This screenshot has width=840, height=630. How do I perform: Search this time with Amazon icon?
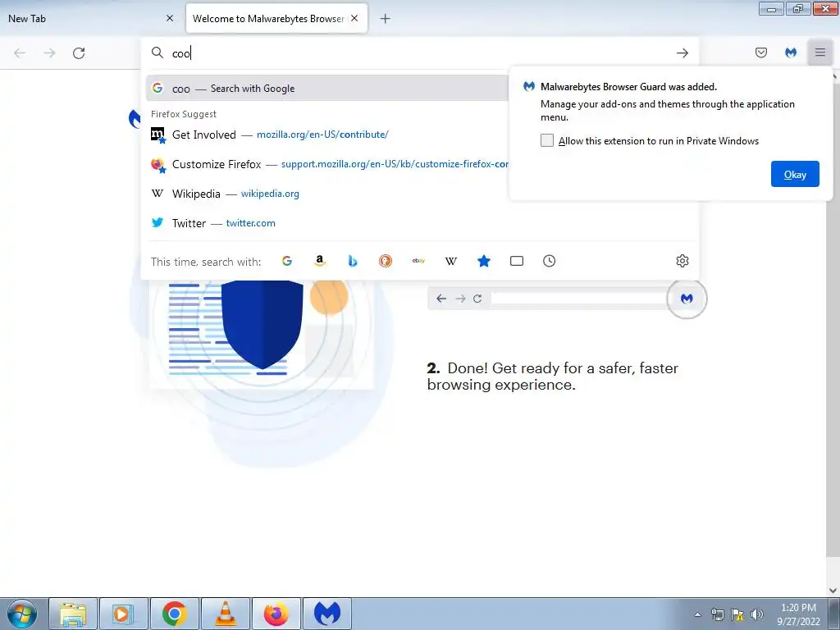320,261
